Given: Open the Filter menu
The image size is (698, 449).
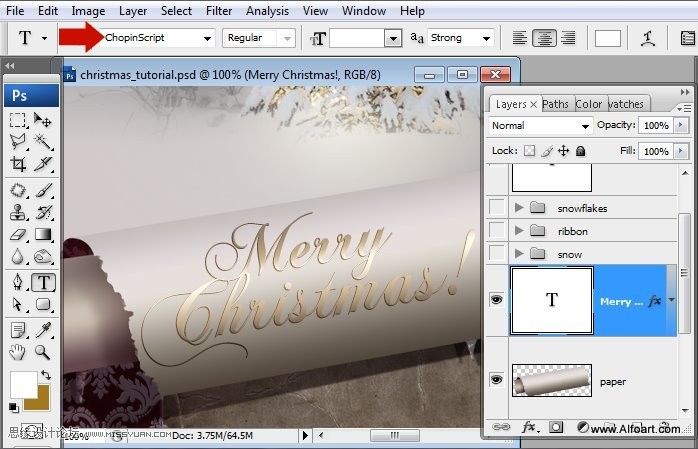Looking at the screenshot, I should click(219, 11).
